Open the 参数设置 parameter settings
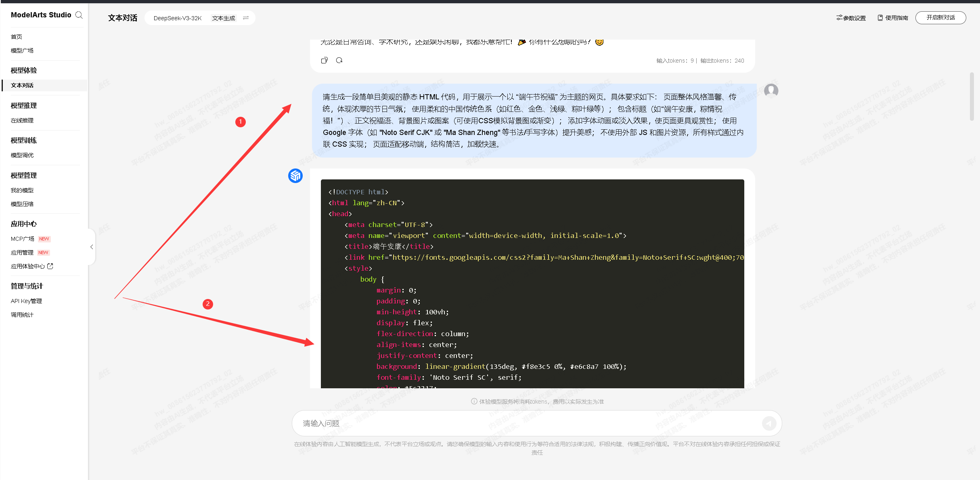This screenshot has width=980, height=480. [851, 18]
